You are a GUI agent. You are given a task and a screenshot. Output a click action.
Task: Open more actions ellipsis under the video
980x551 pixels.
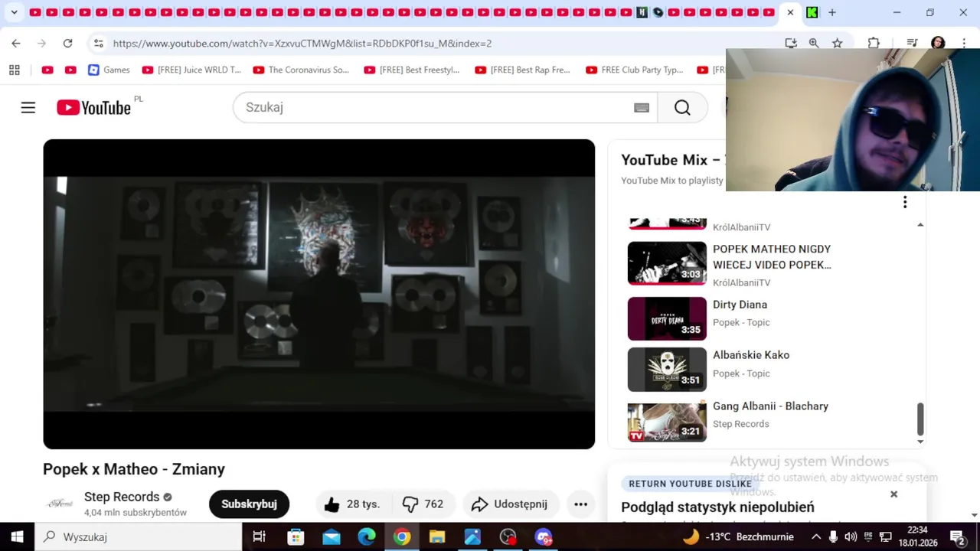pos(581,504)
